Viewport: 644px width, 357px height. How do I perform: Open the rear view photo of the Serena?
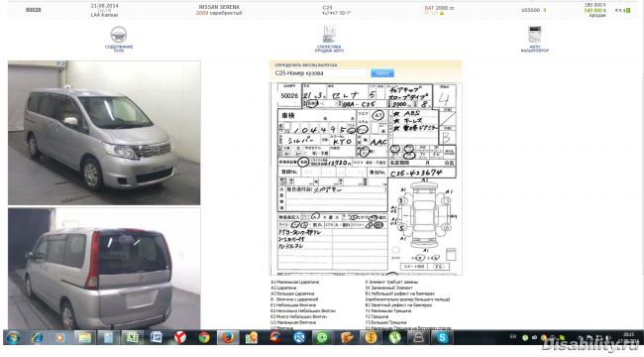(104, 268)
